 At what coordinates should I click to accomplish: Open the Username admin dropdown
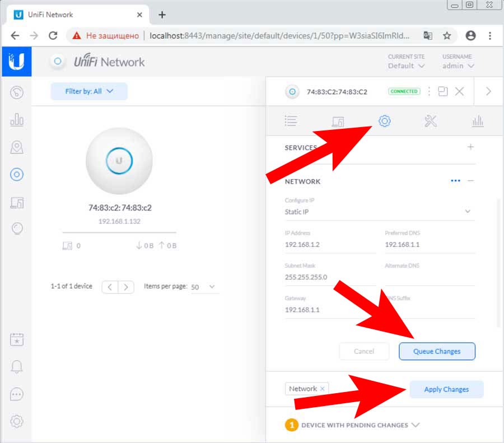click(x=458, y=66)
